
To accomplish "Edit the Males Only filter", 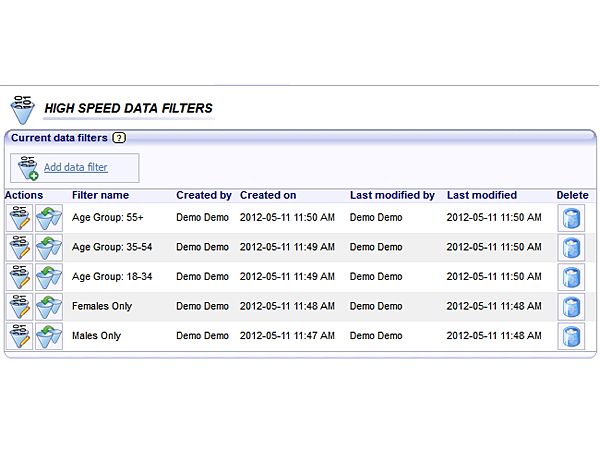I will 19,336.
